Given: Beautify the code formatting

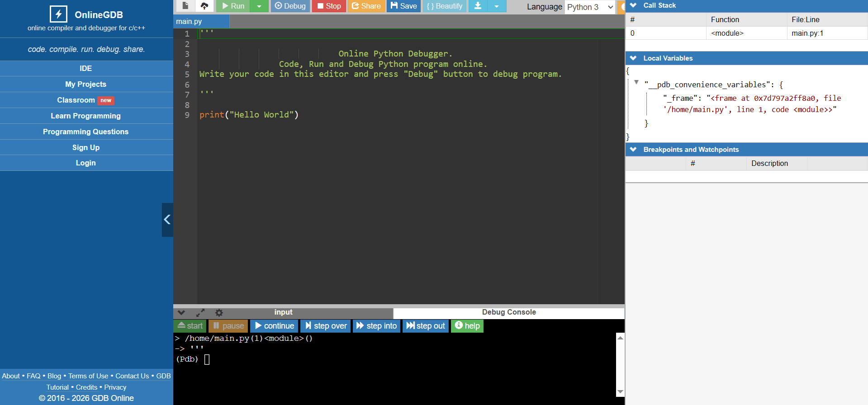Looking at the screenshot, I should point(445,6).
